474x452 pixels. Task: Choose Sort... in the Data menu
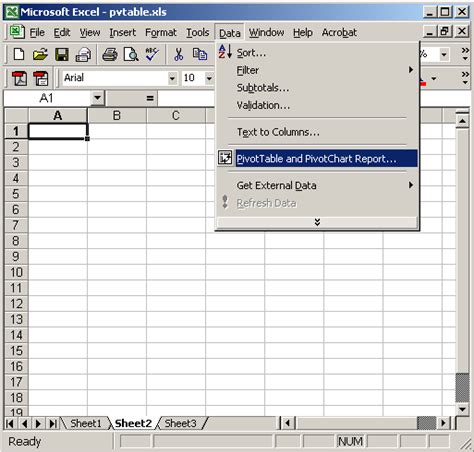click(x=317, y=53)
